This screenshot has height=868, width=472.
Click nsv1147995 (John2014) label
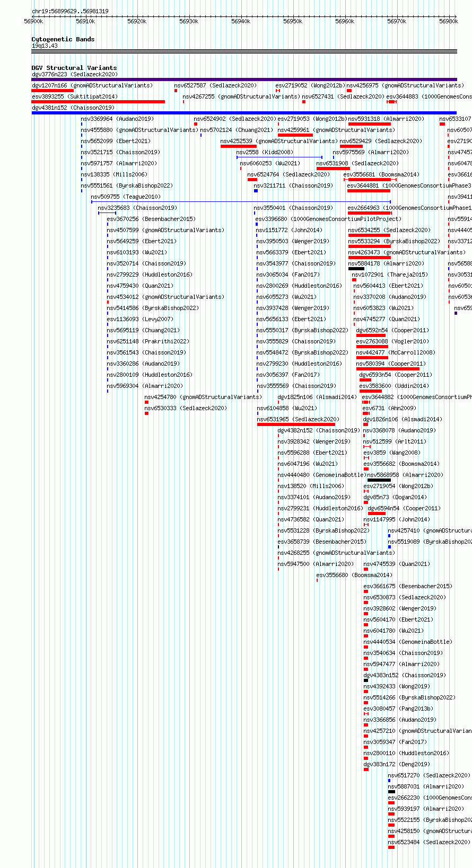point(397,519)
